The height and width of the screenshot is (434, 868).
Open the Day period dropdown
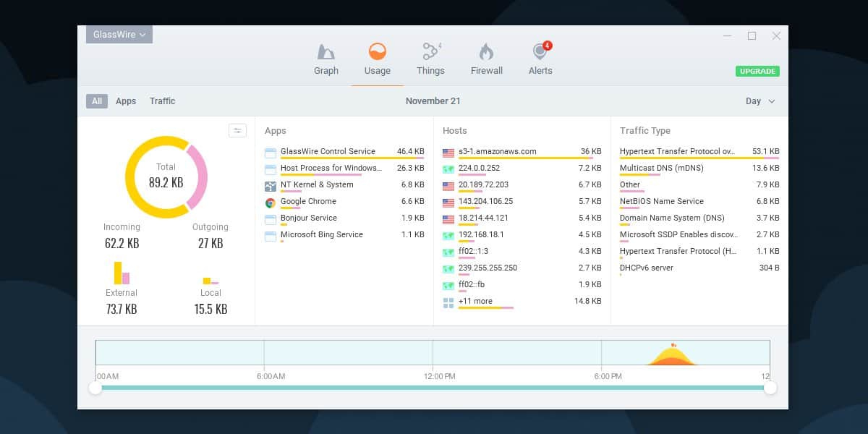click(x=760, y=101)
